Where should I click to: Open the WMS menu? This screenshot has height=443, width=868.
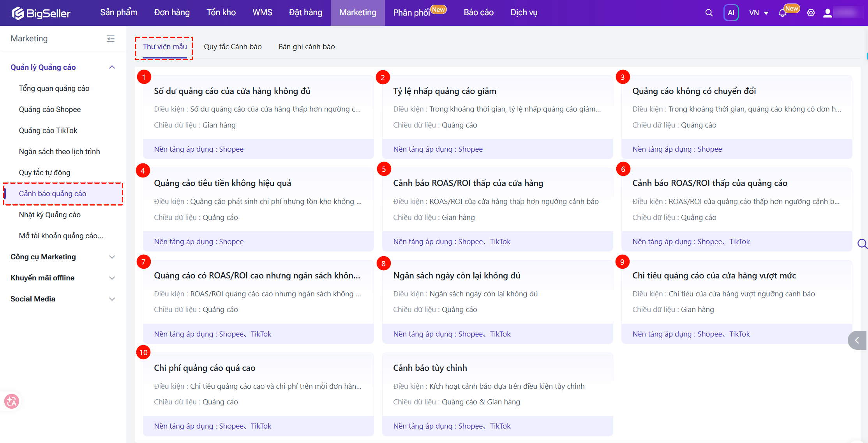tap(262, 12)
